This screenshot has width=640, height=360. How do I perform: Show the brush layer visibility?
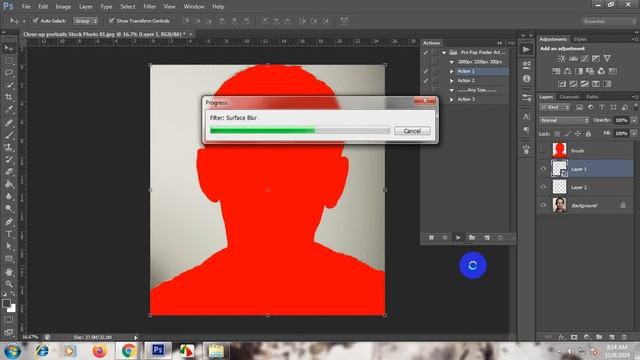pos(543,150)
